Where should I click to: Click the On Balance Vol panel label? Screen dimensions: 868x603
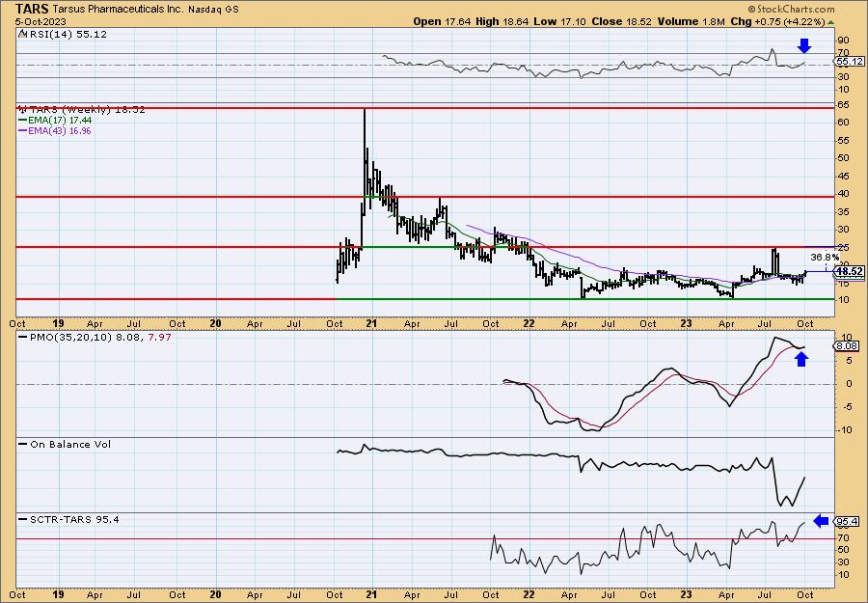point(70,445)
